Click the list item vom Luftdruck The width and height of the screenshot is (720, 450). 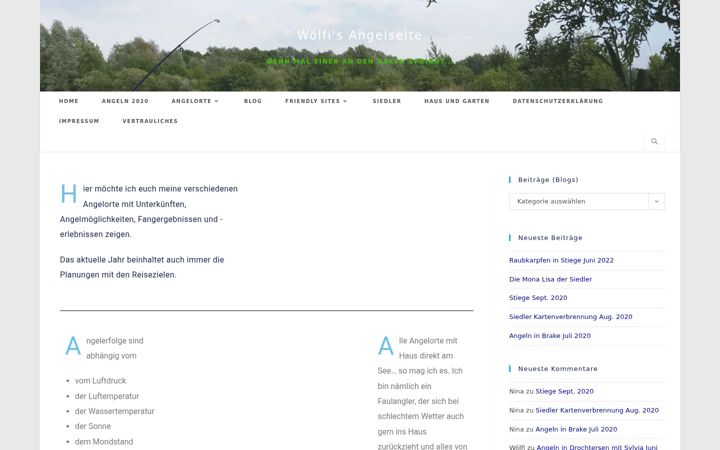click(x=101, y=381)
